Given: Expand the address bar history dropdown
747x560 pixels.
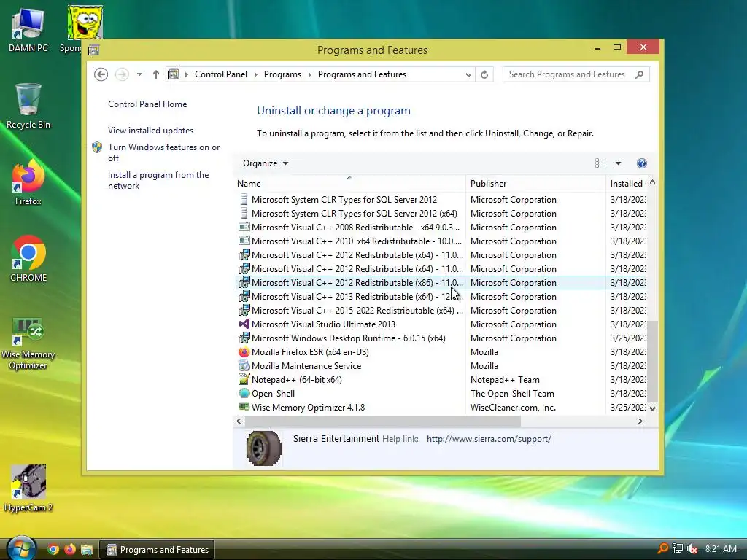Looking at the screenshot, I should (x=469, y=74).
